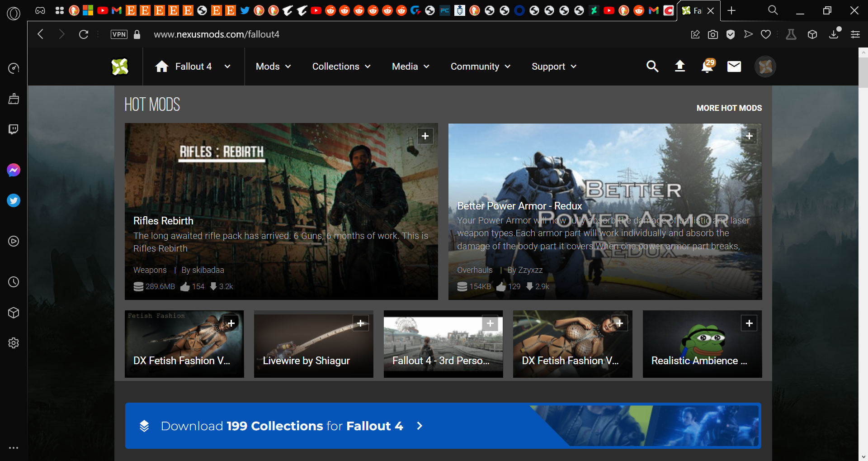Screen dimensions: 868x461
Task: Close the active Nexus Mods tab
Action: (711, 11)
